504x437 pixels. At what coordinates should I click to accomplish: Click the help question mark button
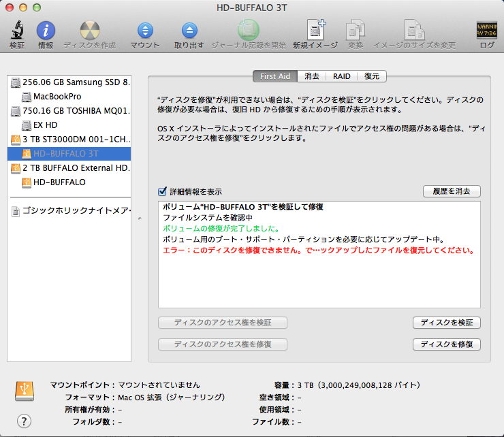coord(24,421)
